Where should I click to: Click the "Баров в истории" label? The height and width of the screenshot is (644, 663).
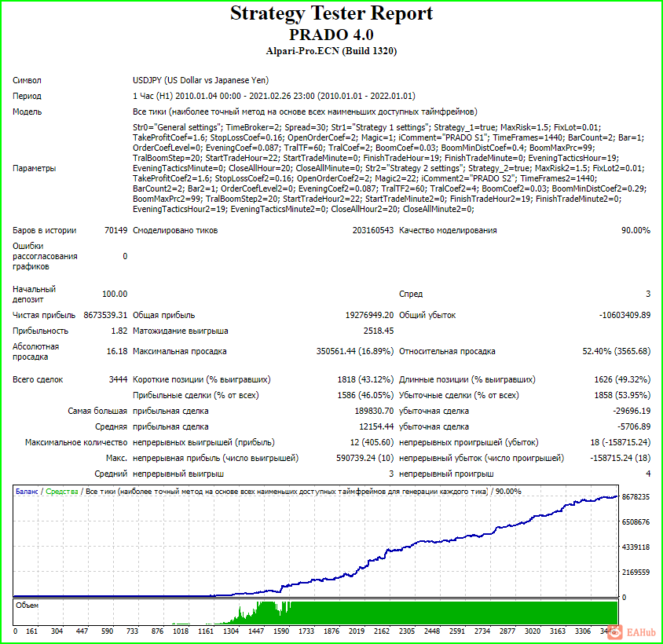(45, 230)
